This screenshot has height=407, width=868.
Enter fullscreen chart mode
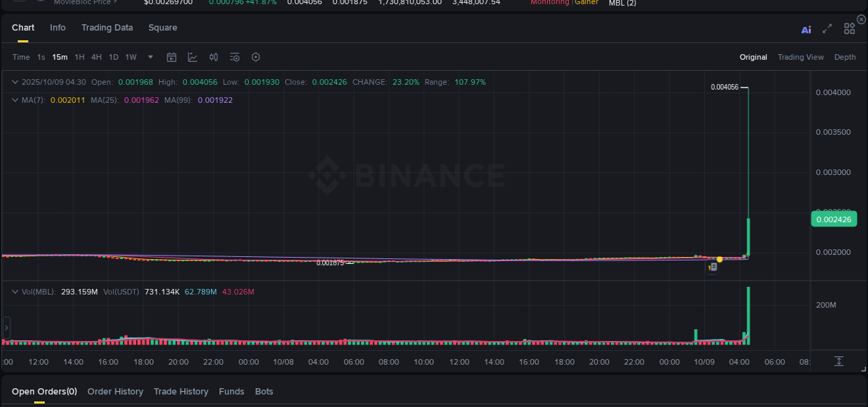pyautogui.click(x=826, y=28)
